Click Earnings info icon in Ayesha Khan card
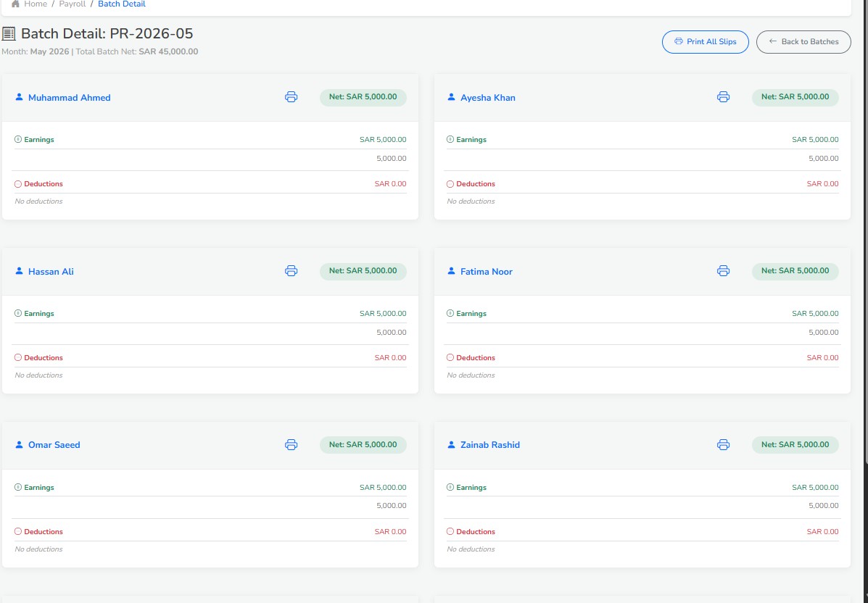 (x=450, y=139)
